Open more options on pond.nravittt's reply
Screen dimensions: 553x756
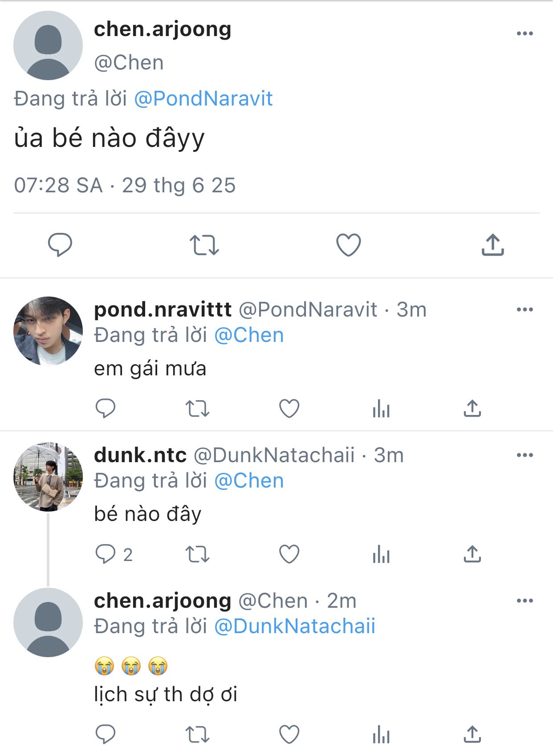tap(525, 309)
